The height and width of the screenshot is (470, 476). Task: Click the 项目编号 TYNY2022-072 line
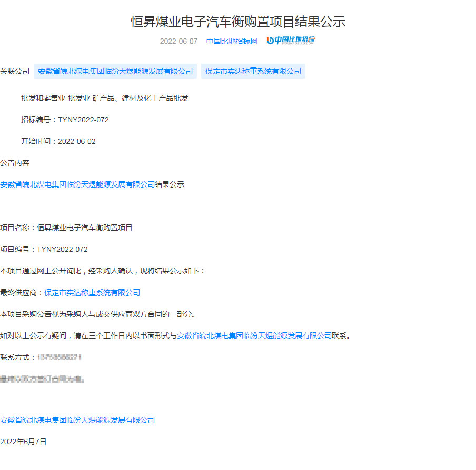44,249
